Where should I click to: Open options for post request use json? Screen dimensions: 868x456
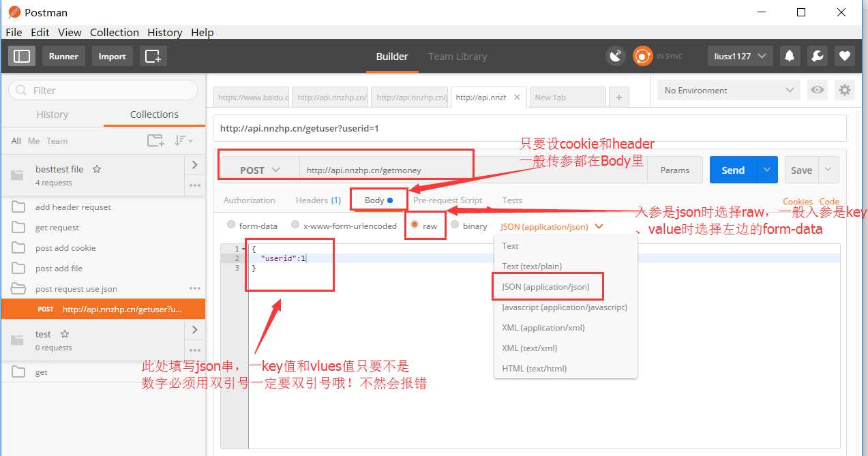195,288
